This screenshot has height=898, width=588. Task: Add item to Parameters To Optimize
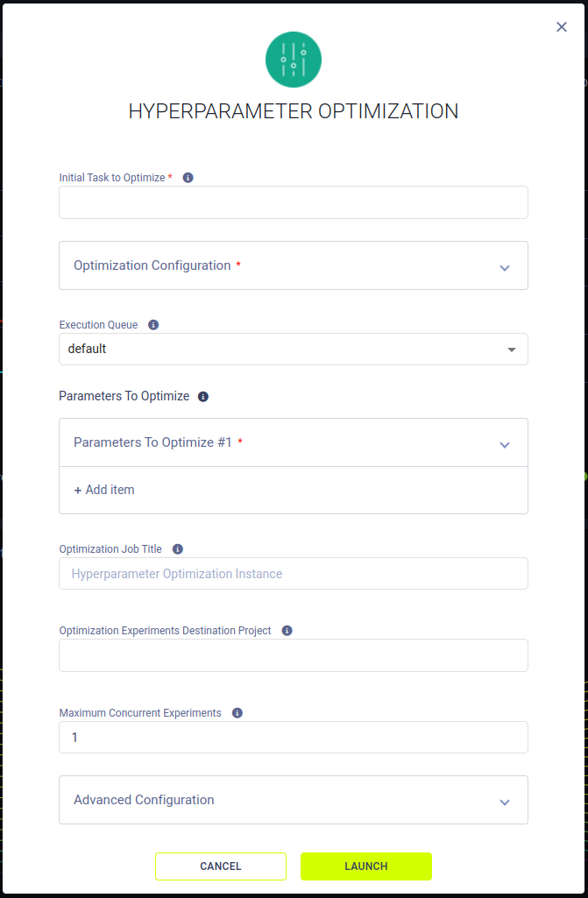pos(104,490)
